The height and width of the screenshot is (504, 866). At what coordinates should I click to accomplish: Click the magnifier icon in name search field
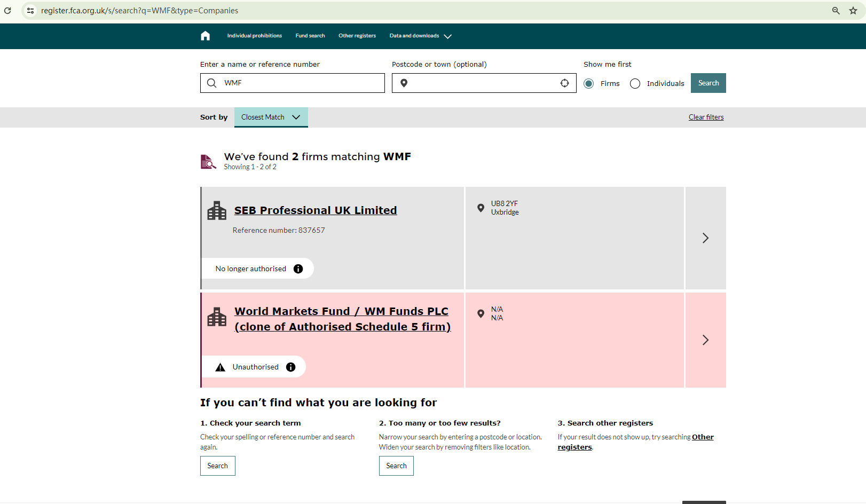pos(212,83)
